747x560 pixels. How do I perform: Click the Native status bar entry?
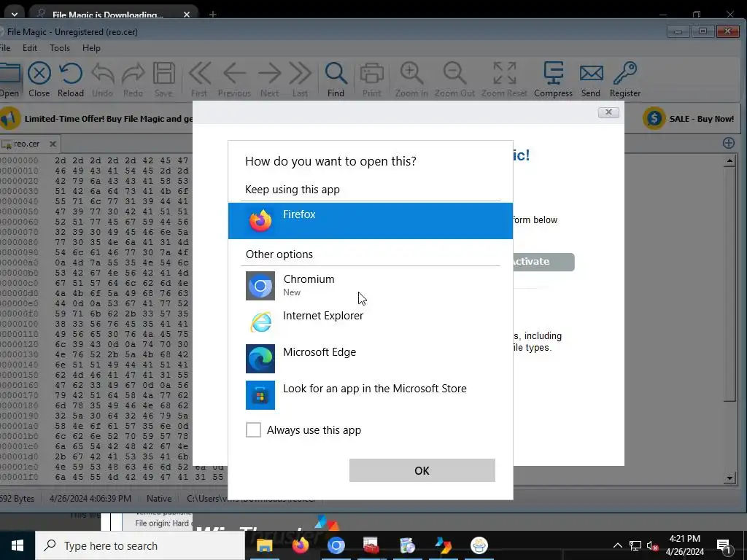pyautogui.click(x=159, y=499)
